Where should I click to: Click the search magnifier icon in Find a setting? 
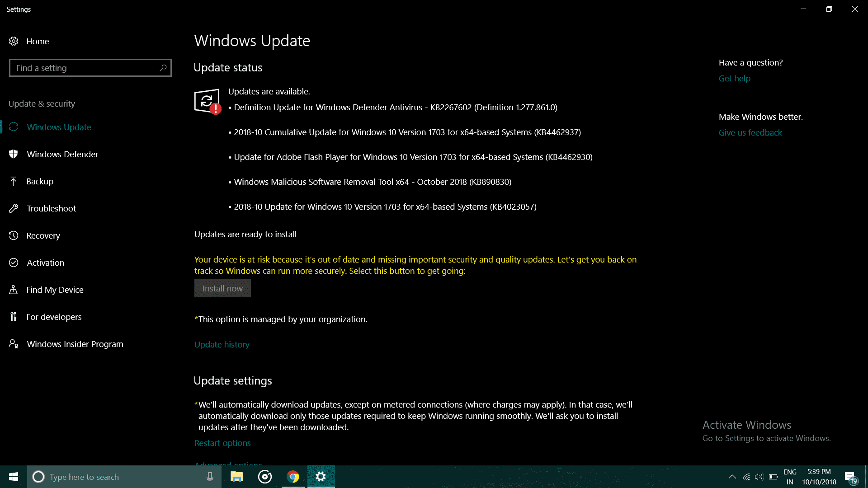point(163,68)
